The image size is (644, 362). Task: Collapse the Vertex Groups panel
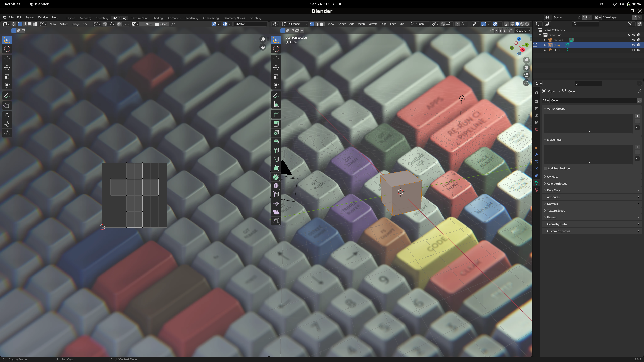click(x=592, y=109)
